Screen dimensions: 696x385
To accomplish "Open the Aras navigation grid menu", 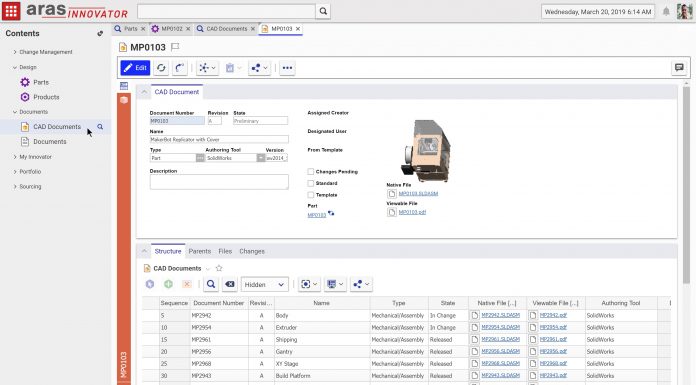I will [11, 11].
